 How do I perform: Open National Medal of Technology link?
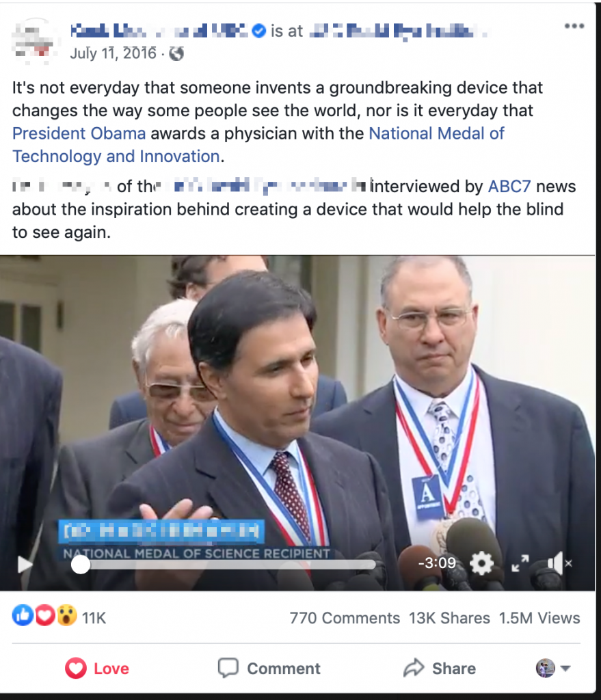point(258,145)
